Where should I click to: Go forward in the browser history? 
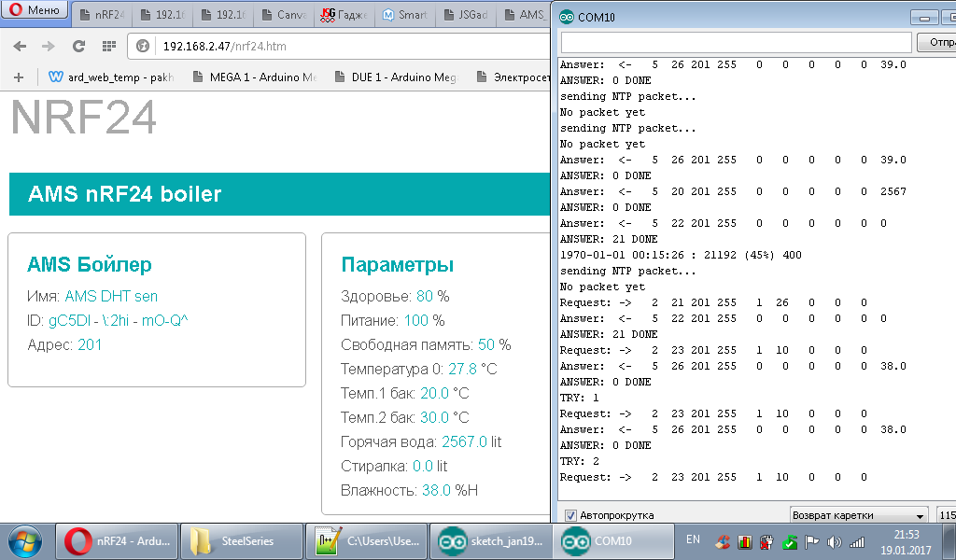pos(49,47)
